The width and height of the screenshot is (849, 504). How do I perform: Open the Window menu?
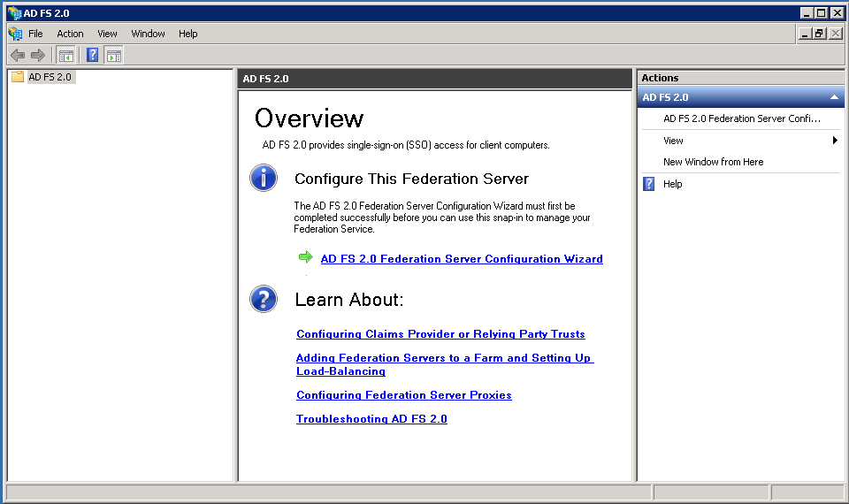pyautogui.click(x=148, y=34)
